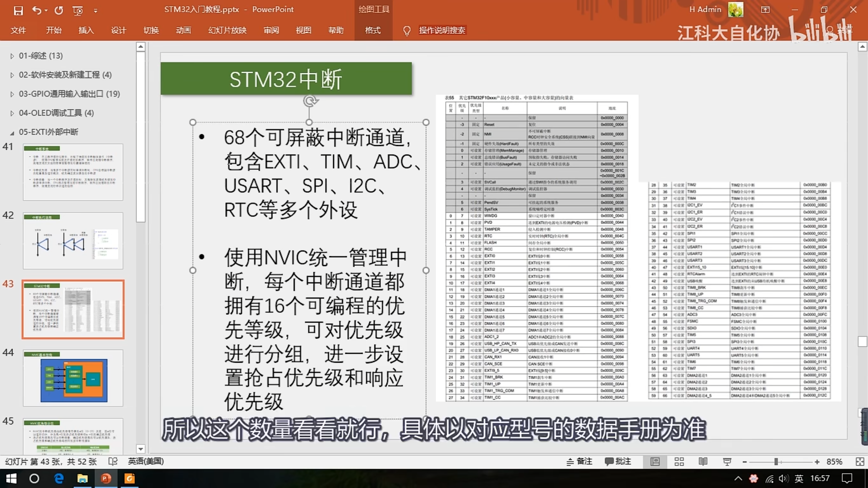Open PowerPoint from the Windows taskbar
The width and height of the screenshot is (868, 488).
pyautogui.click(x=105, y=479)
